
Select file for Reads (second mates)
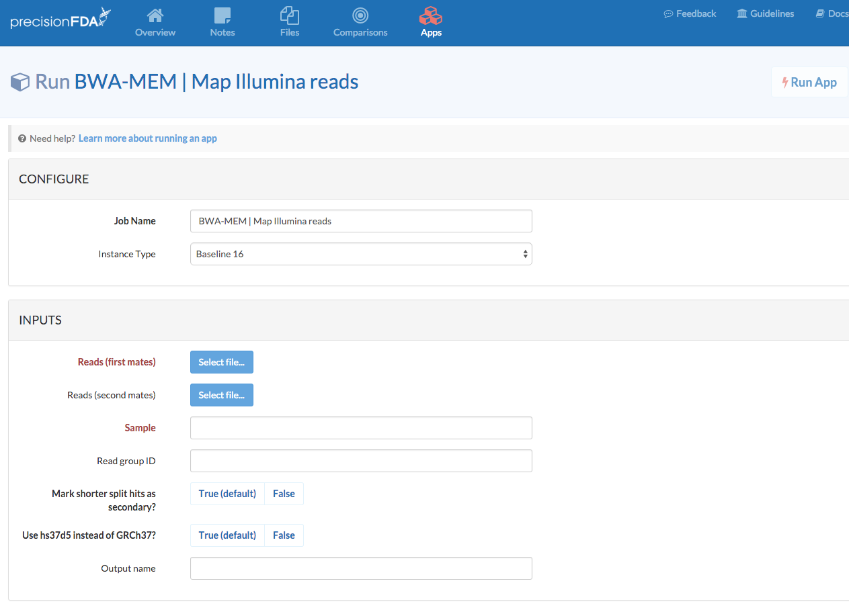tap(222, 395)
